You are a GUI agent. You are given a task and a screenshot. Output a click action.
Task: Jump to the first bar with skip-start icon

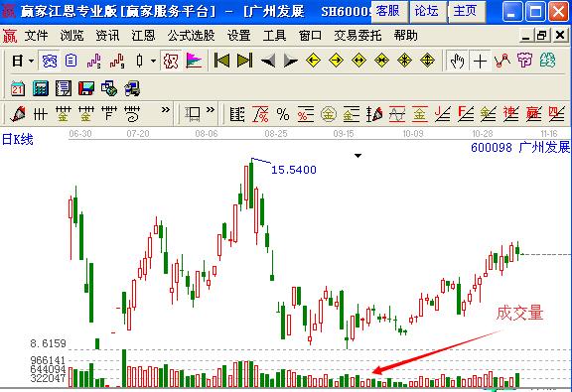tap(221, 61)
